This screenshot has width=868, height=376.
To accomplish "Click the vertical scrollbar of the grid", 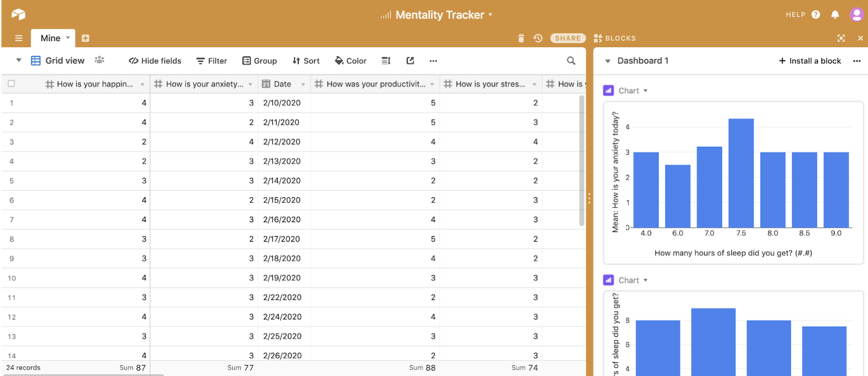I will click(x=582, y=160).
